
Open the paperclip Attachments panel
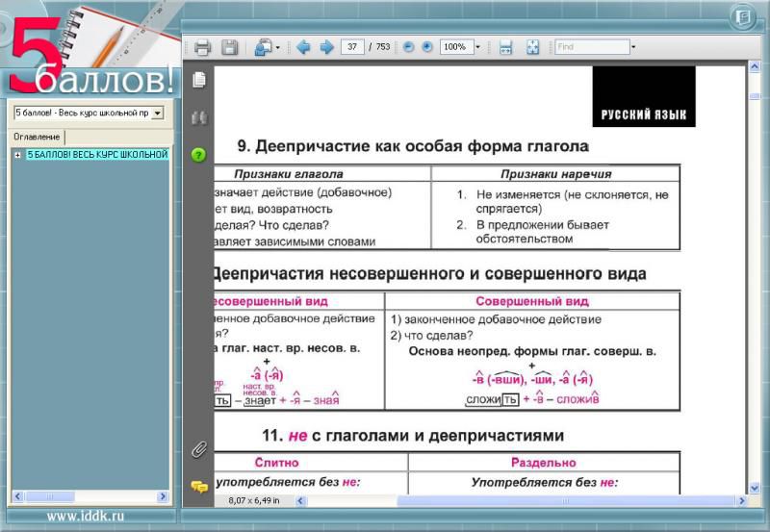198,449
